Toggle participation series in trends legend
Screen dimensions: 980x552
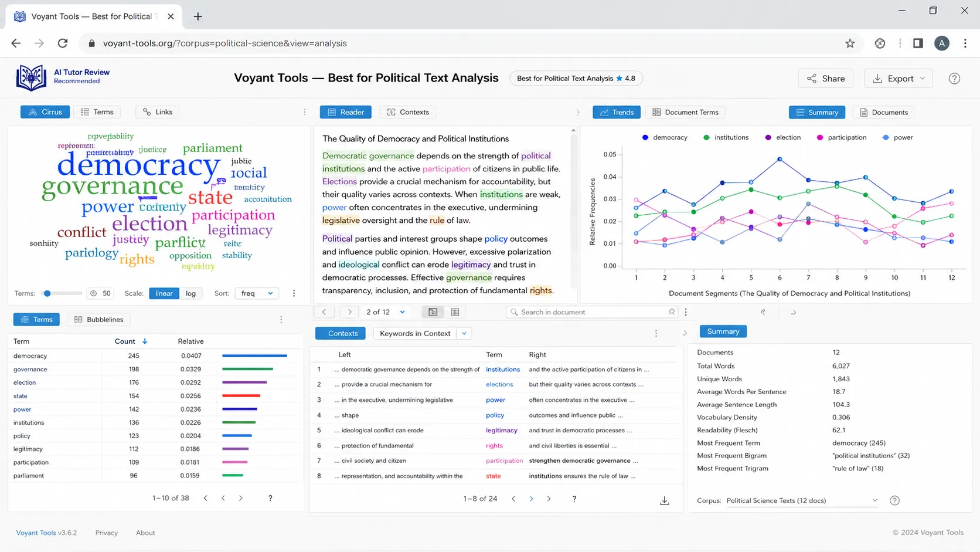pos(842,137)
